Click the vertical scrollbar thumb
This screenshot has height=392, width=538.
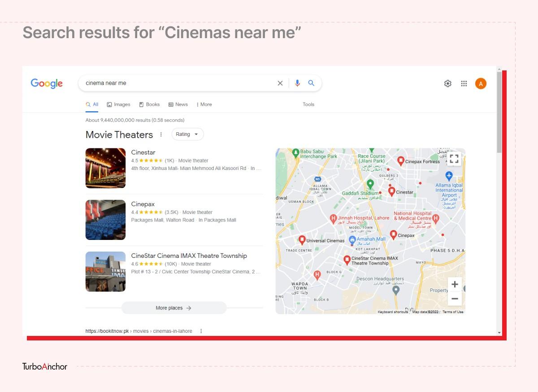pos(499,112)
